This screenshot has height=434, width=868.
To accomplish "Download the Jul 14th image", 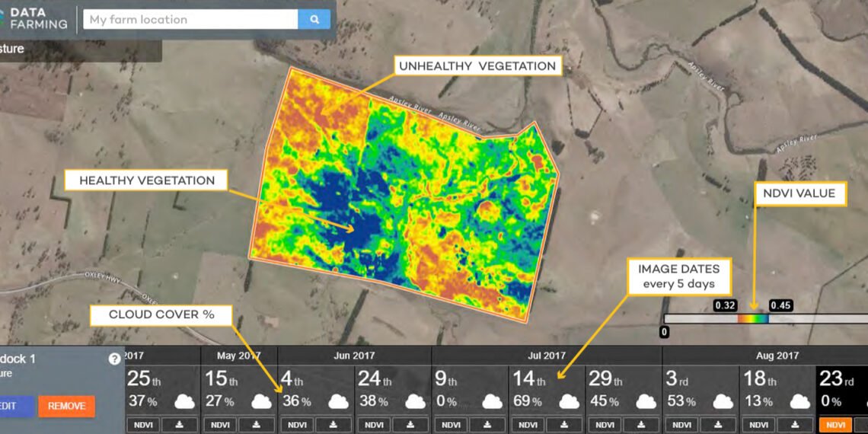I will 565,425.
